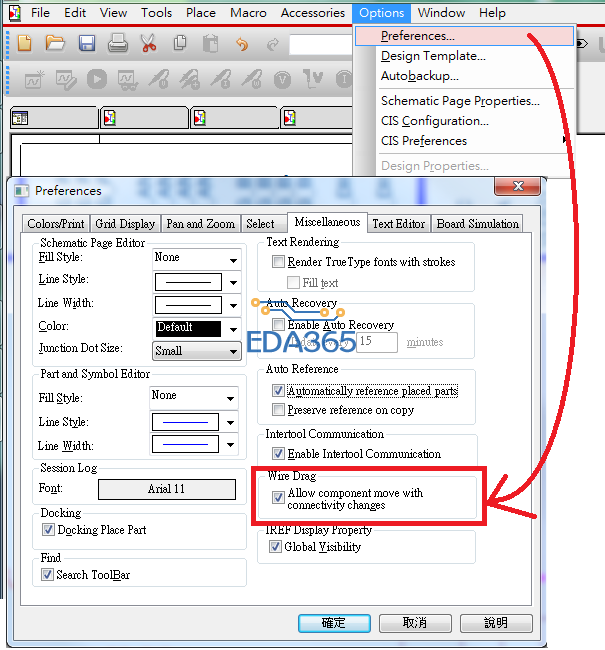Close the Preferences dialog with X
This screenshot has width=605, height=650.
pos(518,186)
